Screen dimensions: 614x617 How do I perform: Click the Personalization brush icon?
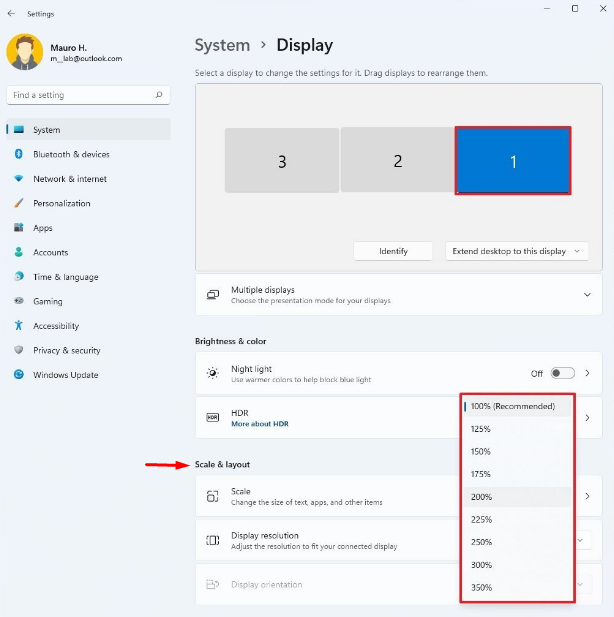18,203
